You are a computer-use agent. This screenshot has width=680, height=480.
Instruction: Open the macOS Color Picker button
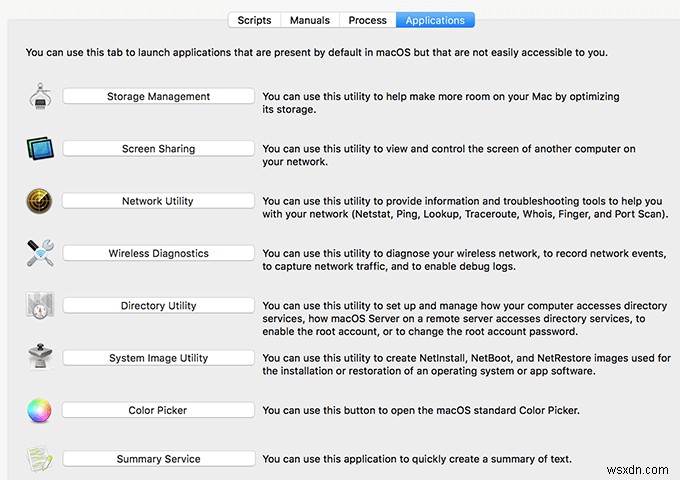158,410
